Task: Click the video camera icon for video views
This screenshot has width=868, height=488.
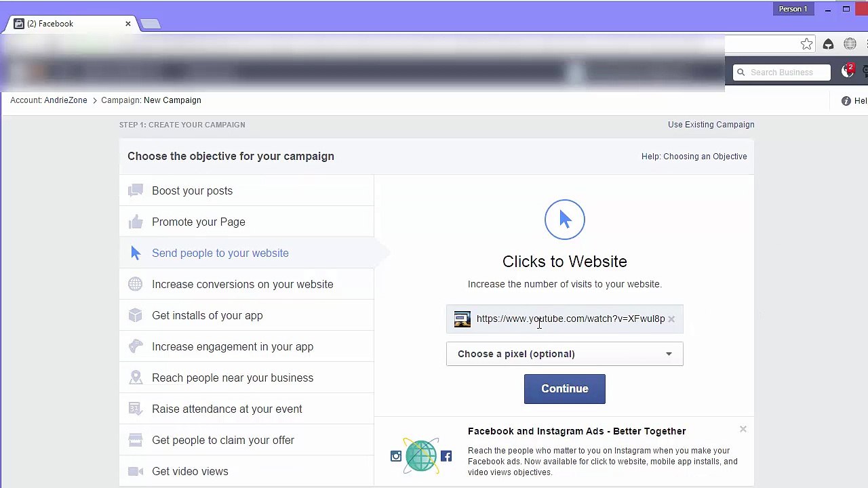Action: coord(136,471)
